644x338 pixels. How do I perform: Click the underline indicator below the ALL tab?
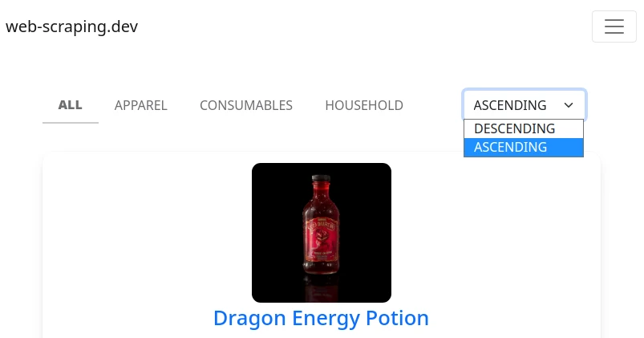click(x=71, y=123)
